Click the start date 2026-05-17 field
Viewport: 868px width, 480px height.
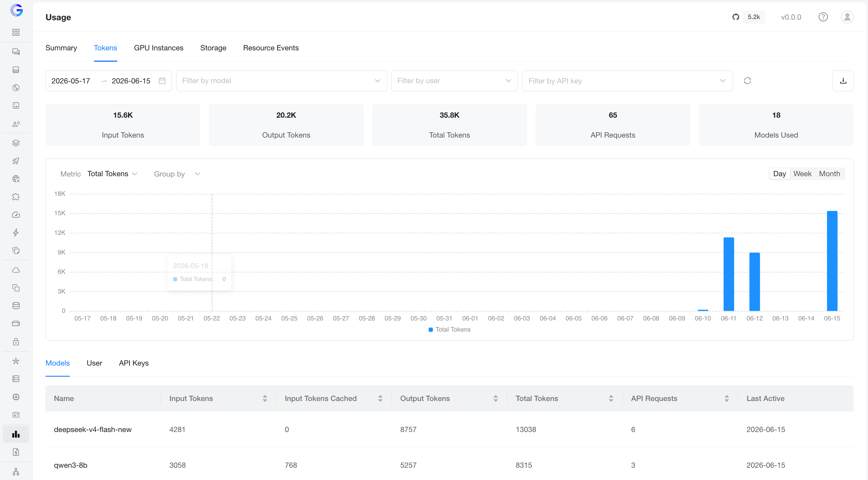click(x=70, y=81)
